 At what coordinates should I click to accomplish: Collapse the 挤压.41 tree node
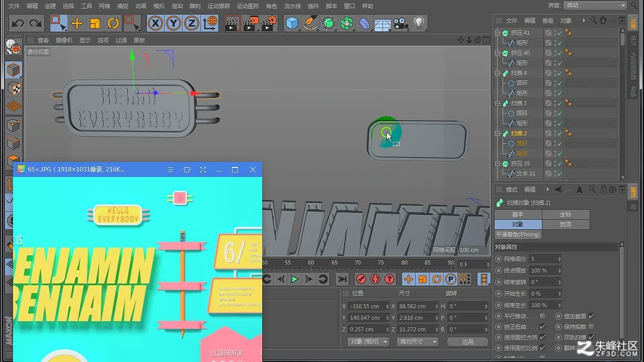[x=498, y=33]
